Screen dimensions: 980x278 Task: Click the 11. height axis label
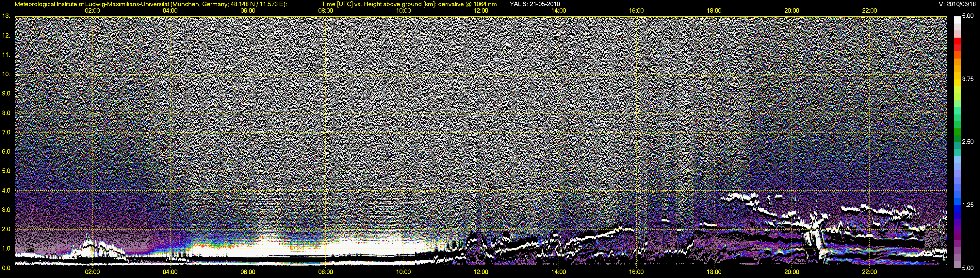click(x=6, y=55)
